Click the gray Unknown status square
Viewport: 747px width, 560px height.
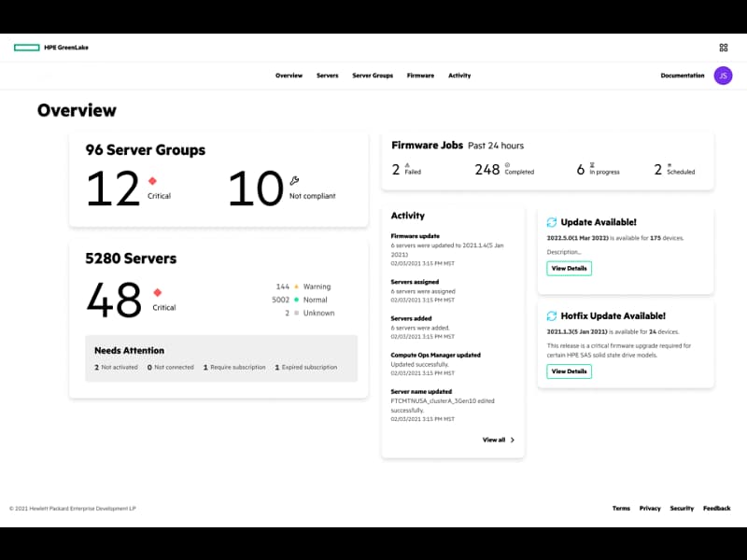[x=296, y=313]
